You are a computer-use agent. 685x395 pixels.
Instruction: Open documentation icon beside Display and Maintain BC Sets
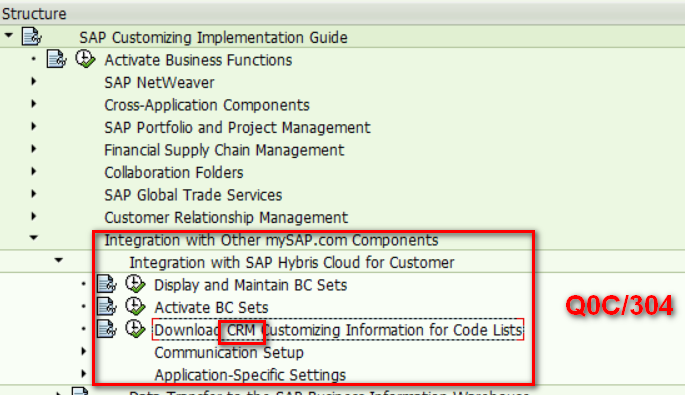107,284
